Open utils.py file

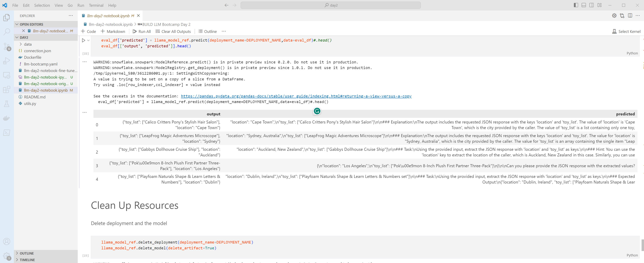(x=30, y=103)
